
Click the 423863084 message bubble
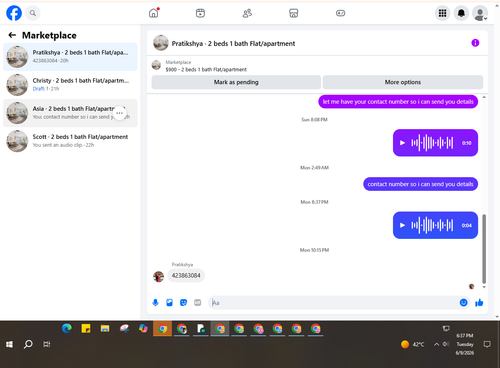pyautogui.click(x=186, y=276)
